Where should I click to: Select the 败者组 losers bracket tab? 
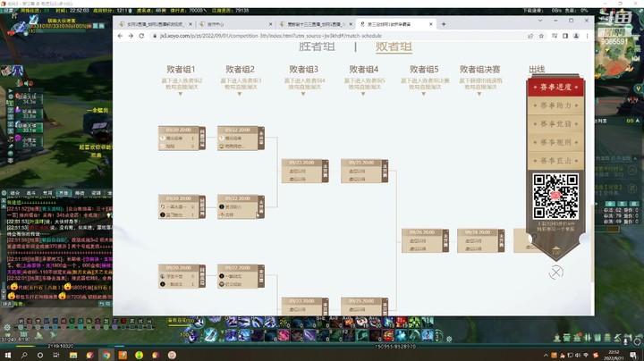click(x=394, y=46)
